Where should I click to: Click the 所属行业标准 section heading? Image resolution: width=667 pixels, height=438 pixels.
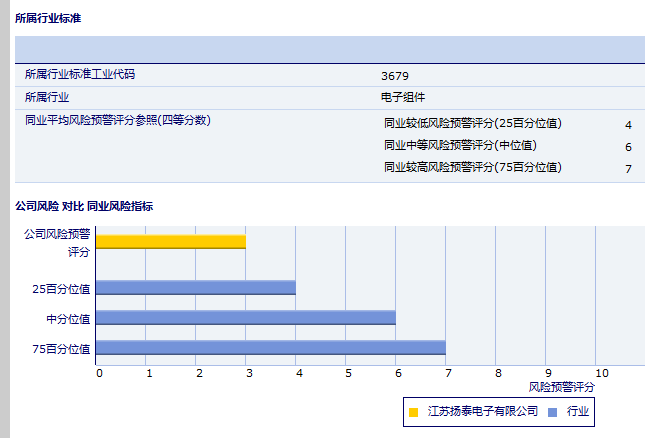click(49, 18)
